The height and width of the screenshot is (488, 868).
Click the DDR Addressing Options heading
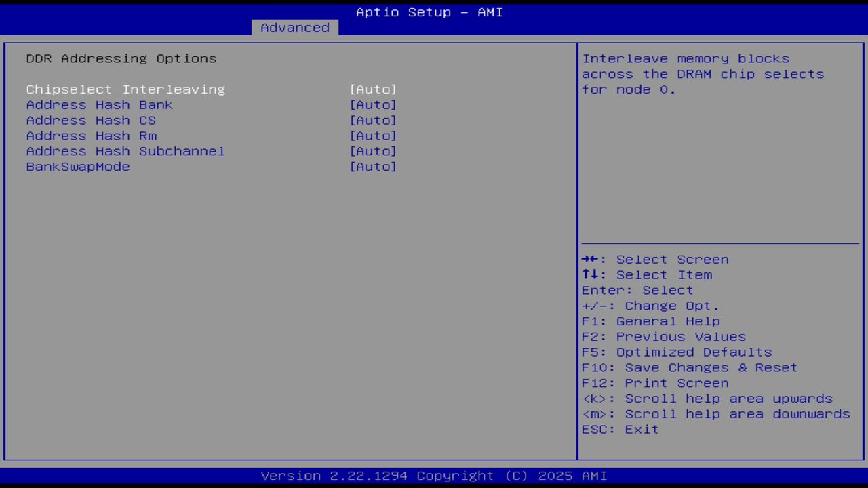(121, 58)
